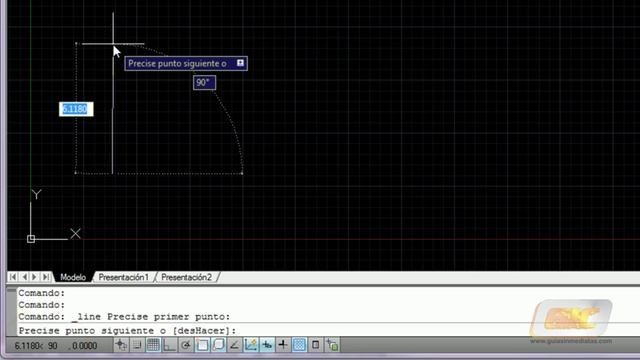
Task: Click the 90° dynamic angle field
Action: pos(204,82)
